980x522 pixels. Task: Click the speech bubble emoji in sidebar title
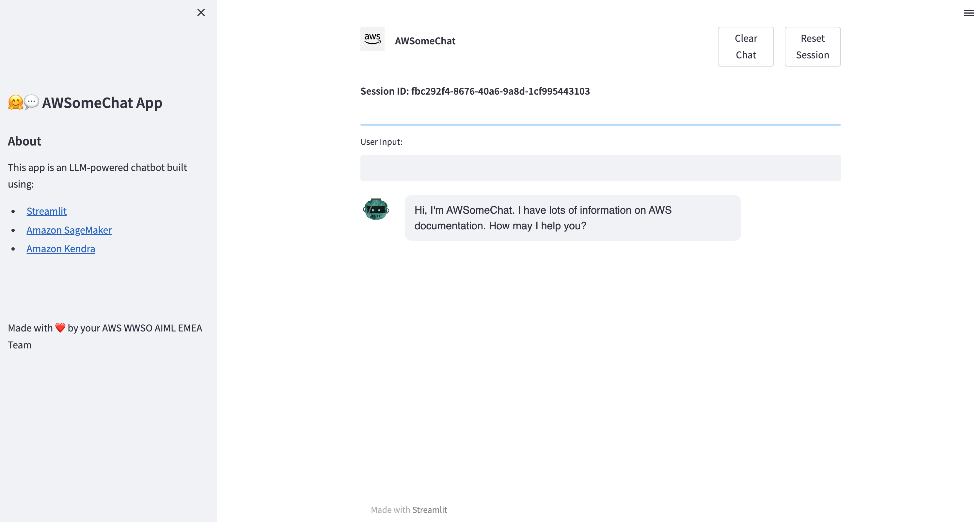pyautogui.click(x=32, y=102)
